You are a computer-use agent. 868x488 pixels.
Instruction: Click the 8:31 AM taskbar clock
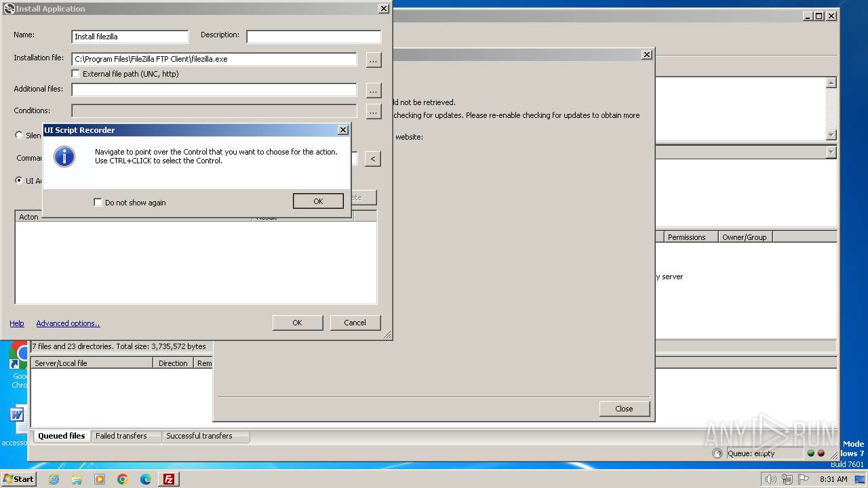point(833,479)
